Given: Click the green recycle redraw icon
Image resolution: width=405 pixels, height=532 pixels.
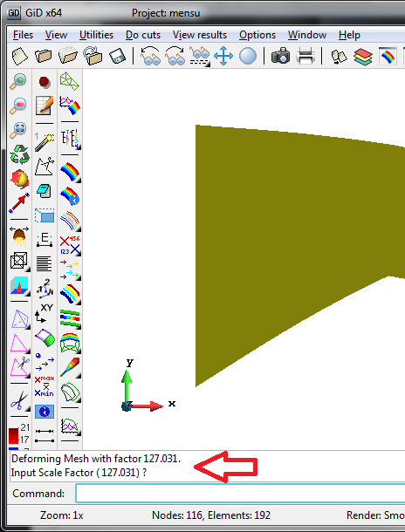Looking at the screenshot, I should 19,154.
